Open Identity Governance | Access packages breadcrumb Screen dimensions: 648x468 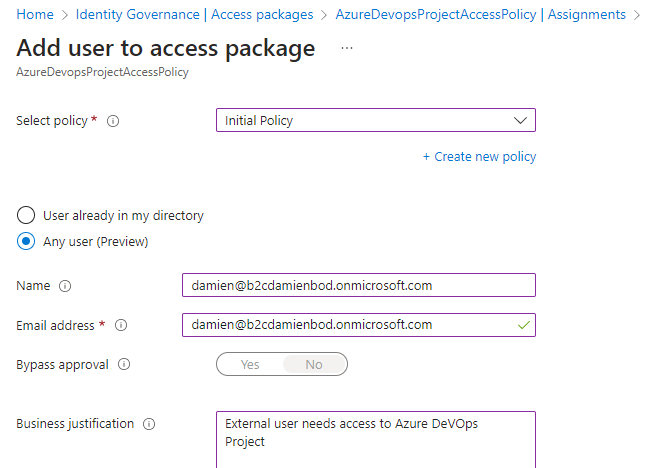click(194, 15)
